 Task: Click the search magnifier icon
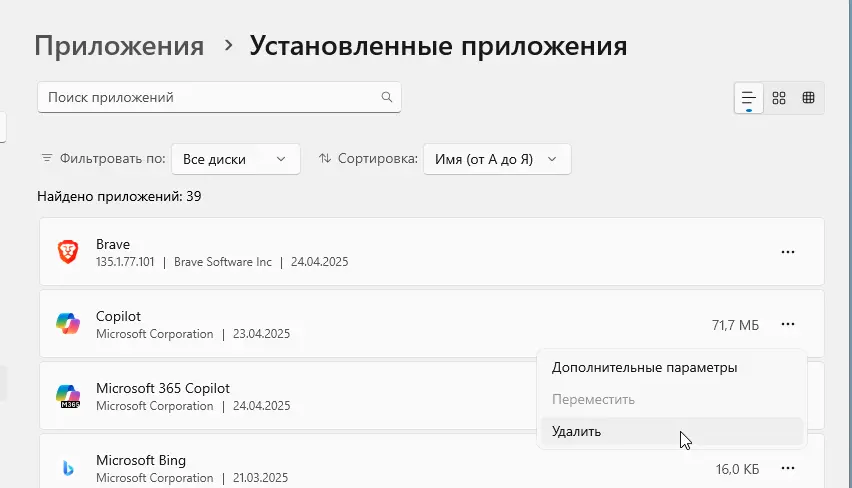pos(387,97)
